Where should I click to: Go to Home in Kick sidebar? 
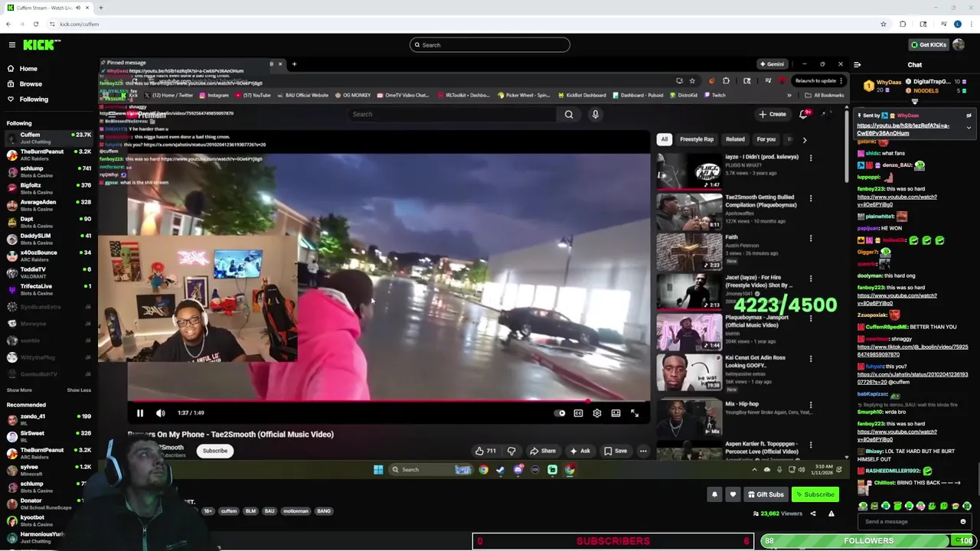point(28,69)
